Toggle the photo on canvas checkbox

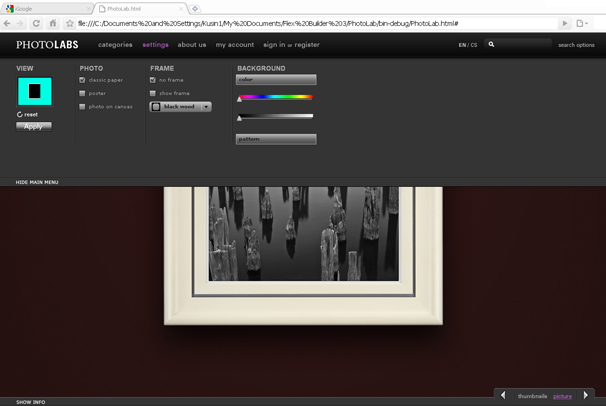click(82, 106)
